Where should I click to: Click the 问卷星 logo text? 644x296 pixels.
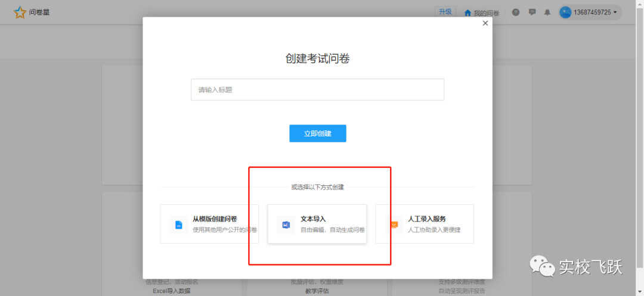click(x=39, y=13)
